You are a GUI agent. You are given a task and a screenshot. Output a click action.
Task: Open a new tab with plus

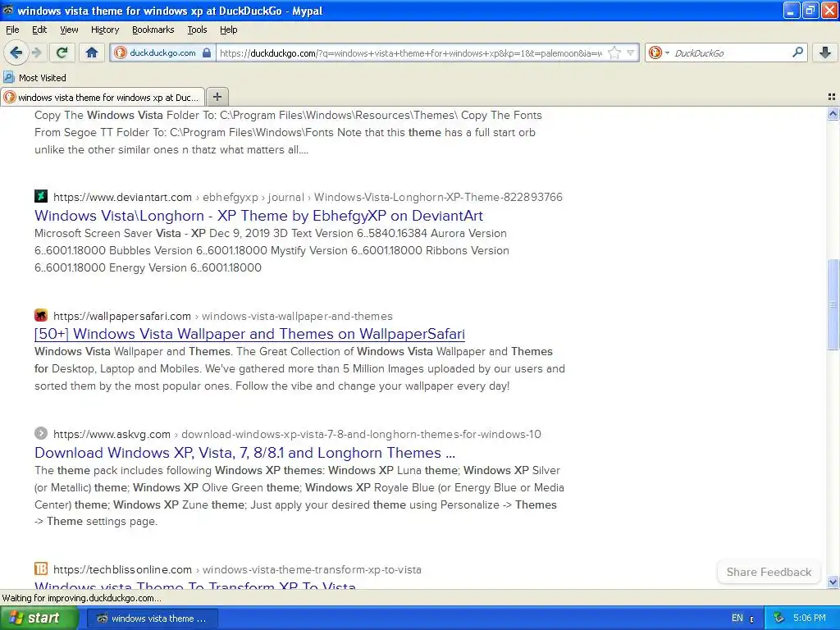(x=217, y=97)
